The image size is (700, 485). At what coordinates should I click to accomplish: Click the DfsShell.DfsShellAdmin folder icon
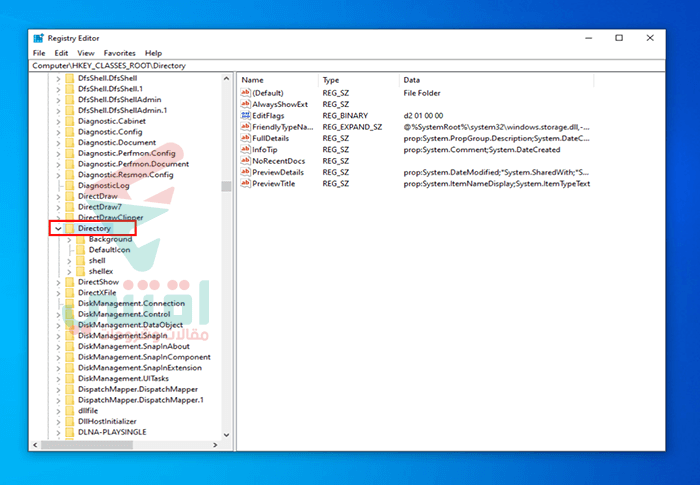pyautogui.click(x=70, y=100)
